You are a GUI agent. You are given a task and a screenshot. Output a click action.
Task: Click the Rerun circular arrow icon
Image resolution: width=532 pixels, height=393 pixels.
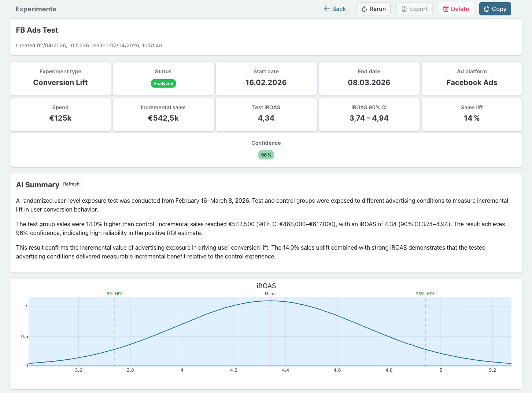[x=364, y=9]
